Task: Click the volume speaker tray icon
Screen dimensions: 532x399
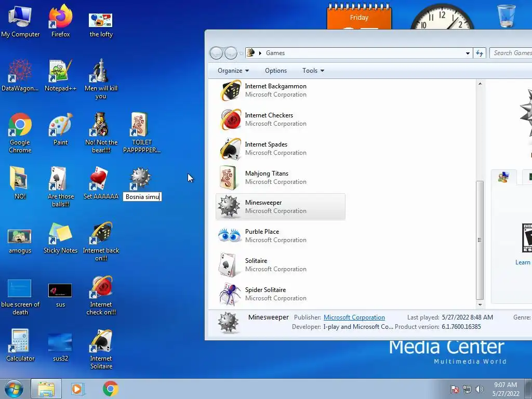Action: [480, 389]
